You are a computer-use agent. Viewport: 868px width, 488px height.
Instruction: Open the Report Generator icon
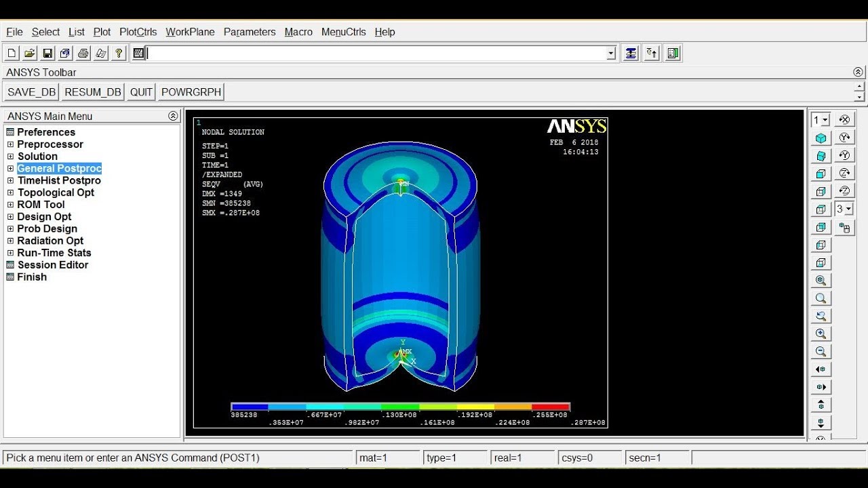(x=100, y=53)
